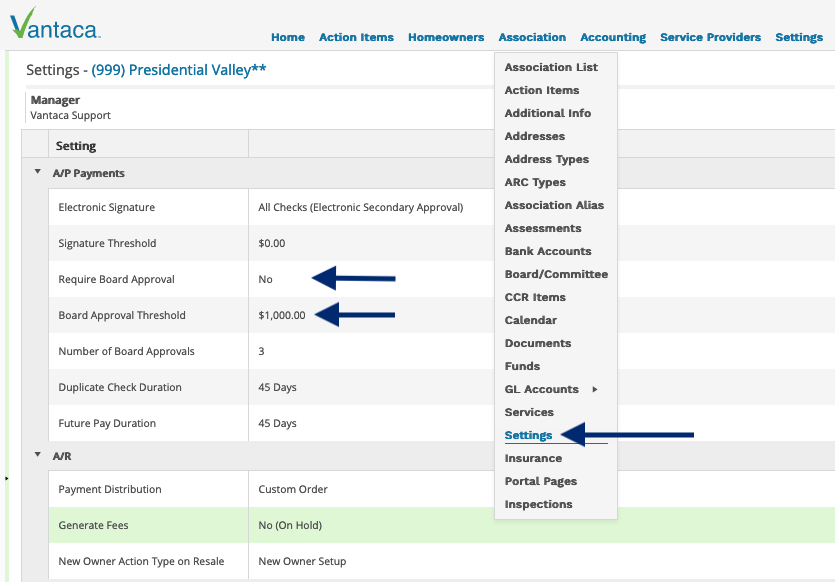Switch to the Homeowners section
This screenshot has height=582, width=835.
click(x=445, y=37)
